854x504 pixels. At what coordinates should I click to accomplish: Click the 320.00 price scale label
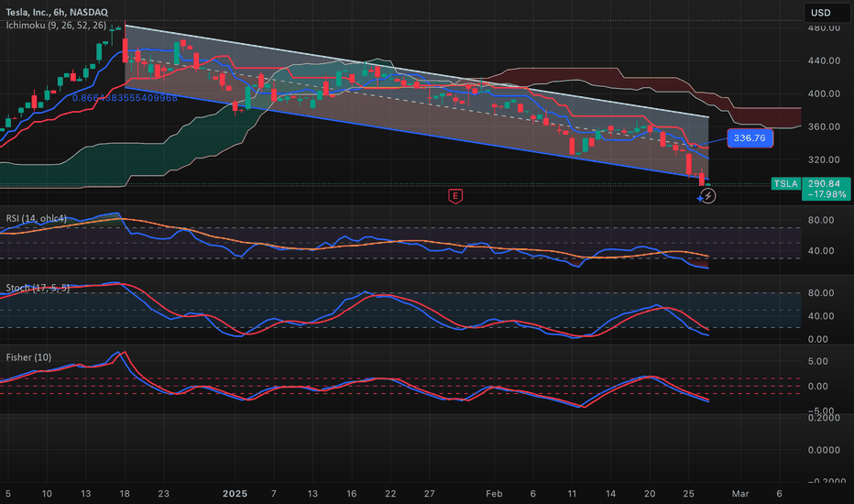824,159
